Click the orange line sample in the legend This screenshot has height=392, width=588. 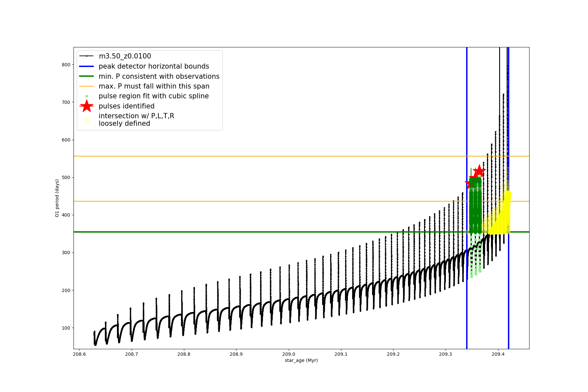tap(87, 86)
